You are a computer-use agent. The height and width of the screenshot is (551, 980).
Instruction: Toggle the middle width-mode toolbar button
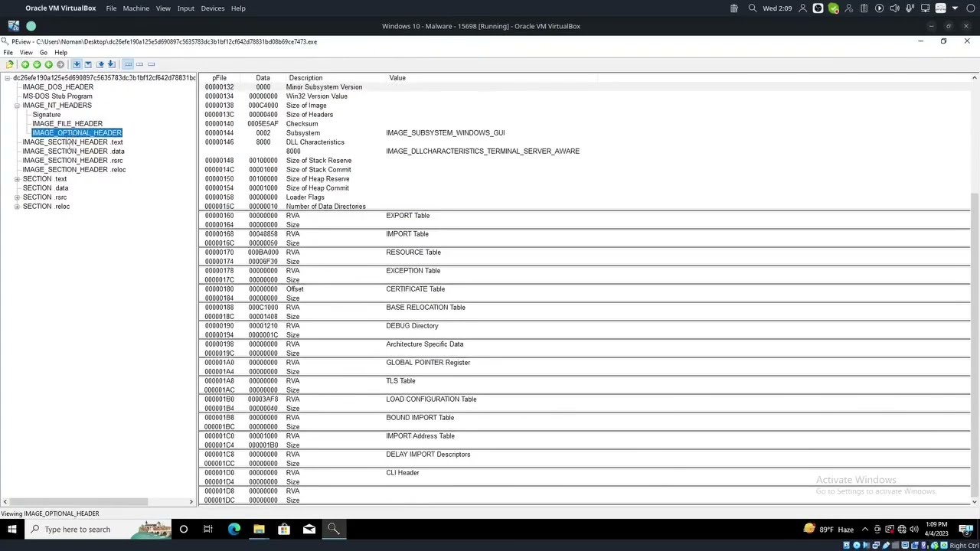tap(139, 64)
